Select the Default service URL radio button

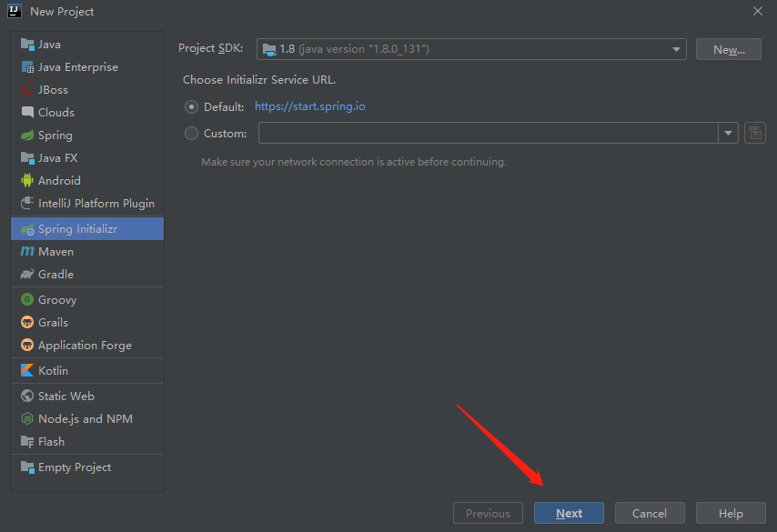click(x=191, y=106)
